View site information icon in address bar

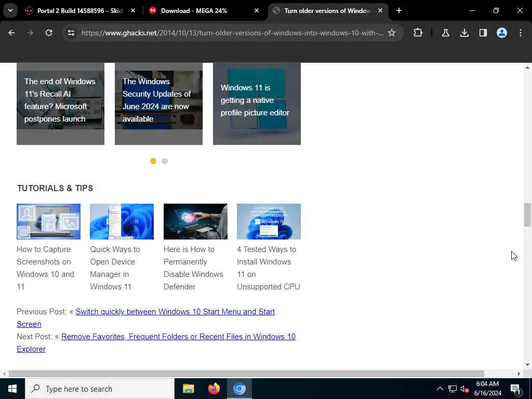click(x=71, y=33)
